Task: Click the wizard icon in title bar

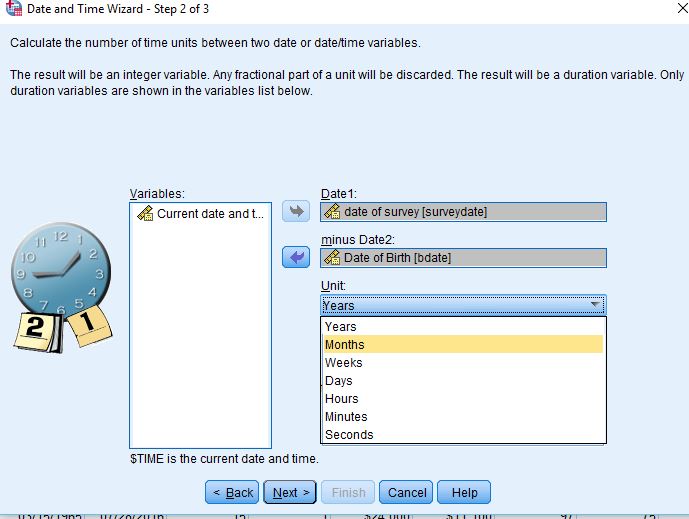Action: [x=13, y=8]
